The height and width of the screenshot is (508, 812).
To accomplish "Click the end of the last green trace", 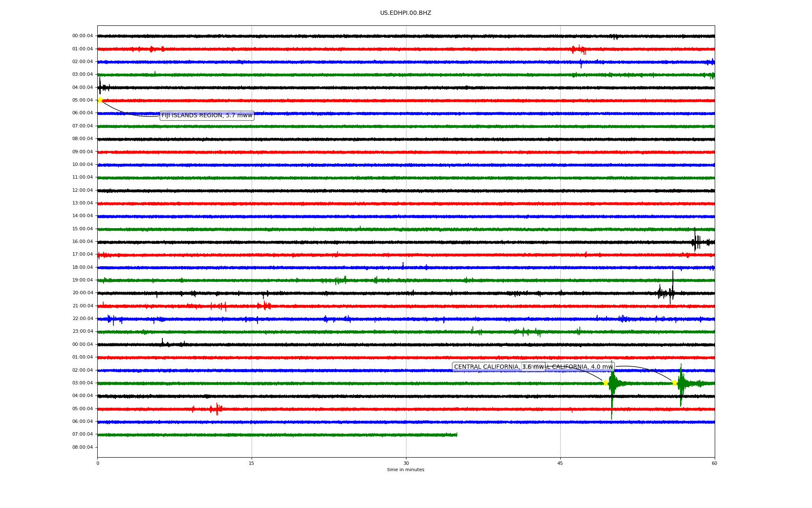I will click(456, 435).
